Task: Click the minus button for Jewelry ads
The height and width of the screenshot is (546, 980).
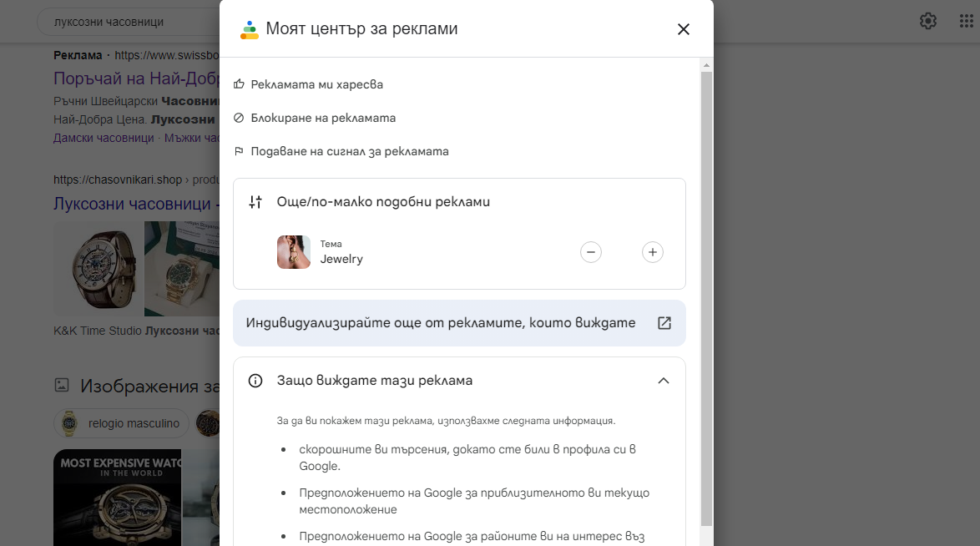Action: 591,252
